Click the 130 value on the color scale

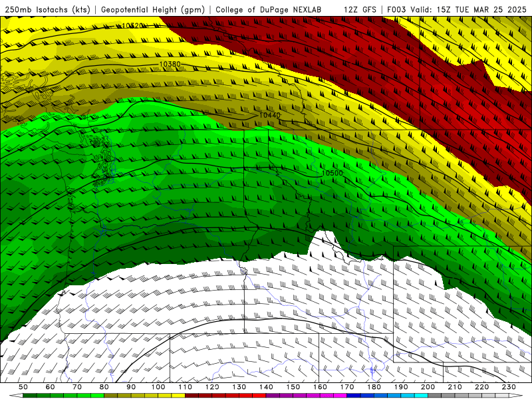point(239,387)
